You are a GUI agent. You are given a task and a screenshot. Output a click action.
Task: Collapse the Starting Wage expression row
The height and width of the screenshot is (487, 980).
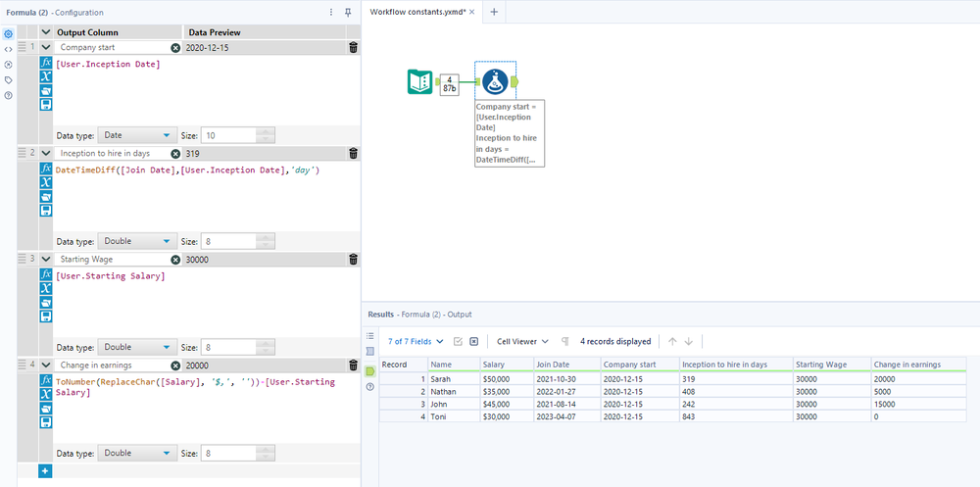[46, 259]
